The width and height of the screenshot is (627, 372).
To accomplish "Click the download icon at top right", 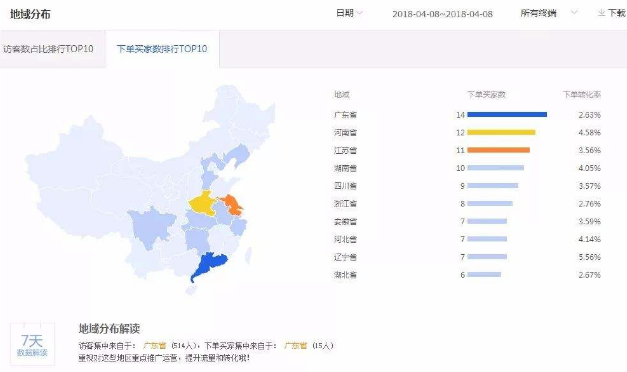I will pos(601,13).
